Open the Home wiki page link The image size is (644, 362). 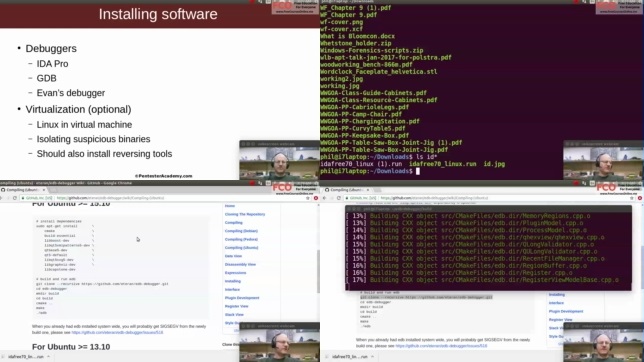[230, 206]
